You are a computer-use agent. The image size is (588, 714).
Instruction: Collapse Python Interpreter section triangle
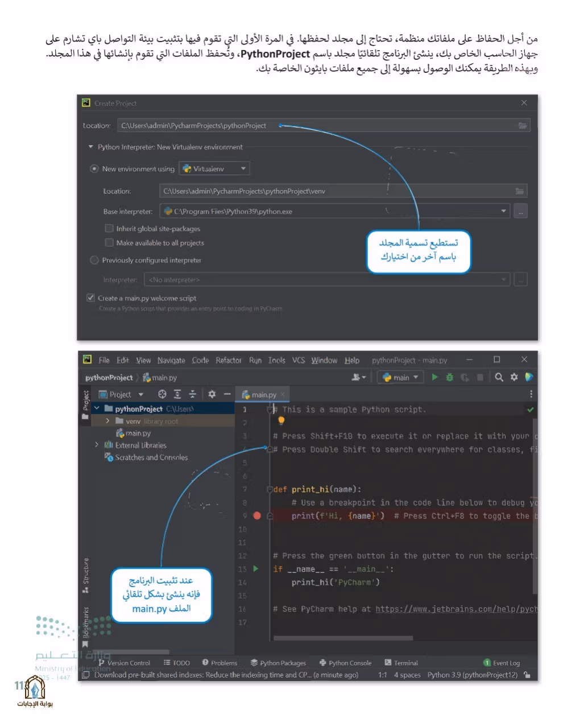pos(90,147)
